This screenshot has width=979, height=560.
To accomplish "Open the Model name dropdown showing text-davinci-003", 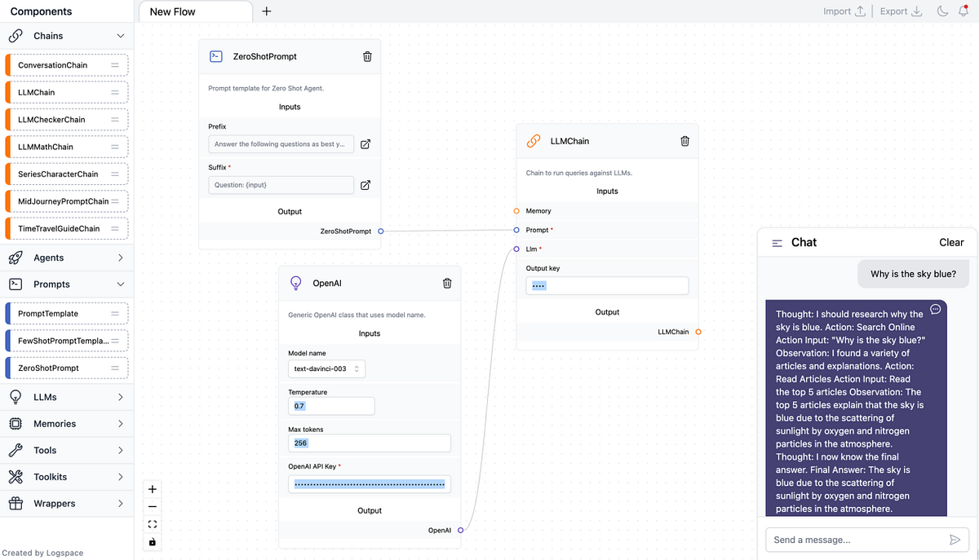I will point(326,368).
